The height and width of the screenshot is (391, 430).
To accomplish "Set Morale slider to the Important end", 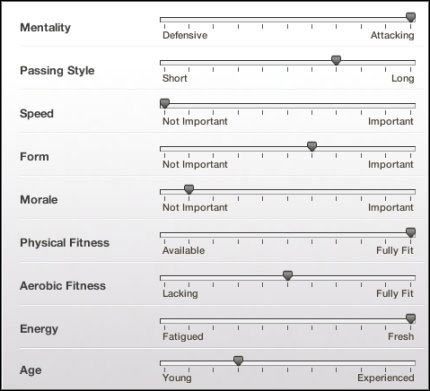I will (411, 192).
